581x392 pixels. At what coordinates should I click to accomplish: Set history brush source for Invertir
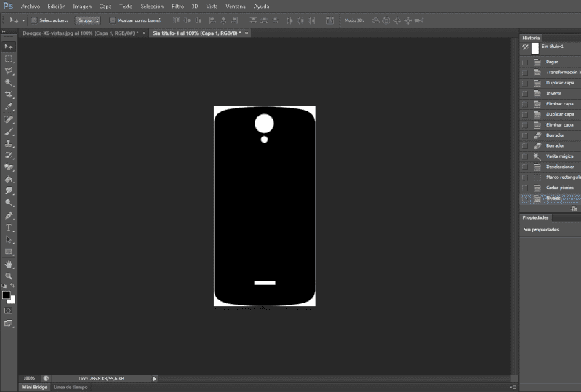coord(525,93)
